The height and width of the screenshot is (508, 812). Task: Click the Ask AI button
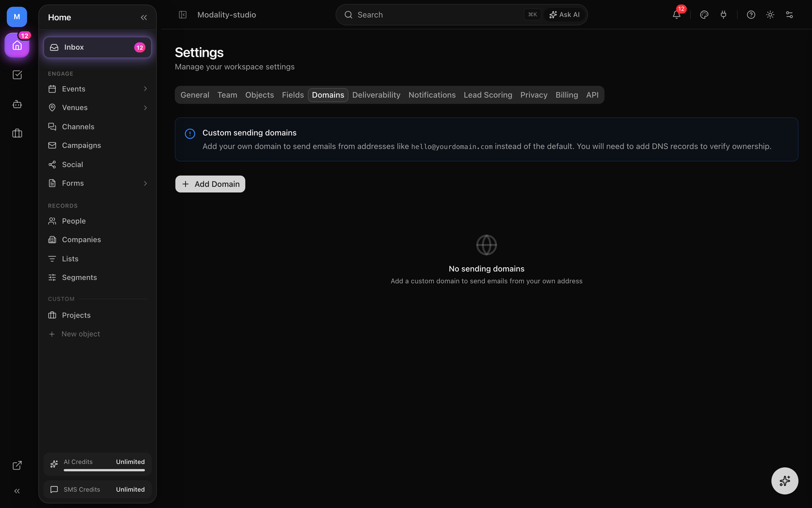click(x=564, y=15)
